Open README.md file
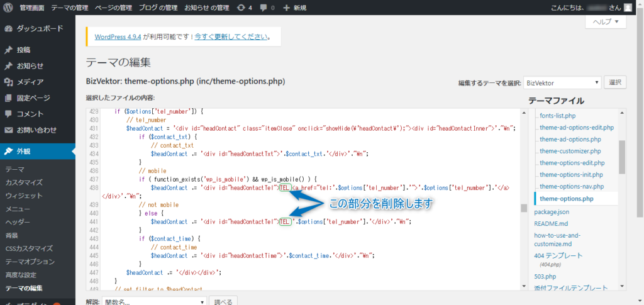 pos(550,224)
